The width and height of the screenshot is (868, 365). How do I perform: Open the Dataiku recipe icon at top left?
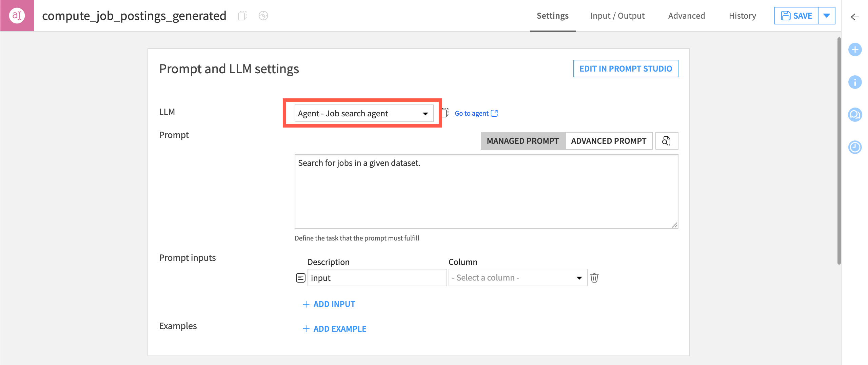(17, 15)
